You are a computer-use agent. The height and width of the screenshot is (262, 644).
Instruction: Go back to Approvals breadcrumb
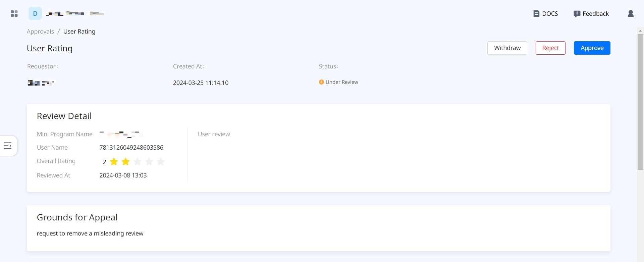40,32
